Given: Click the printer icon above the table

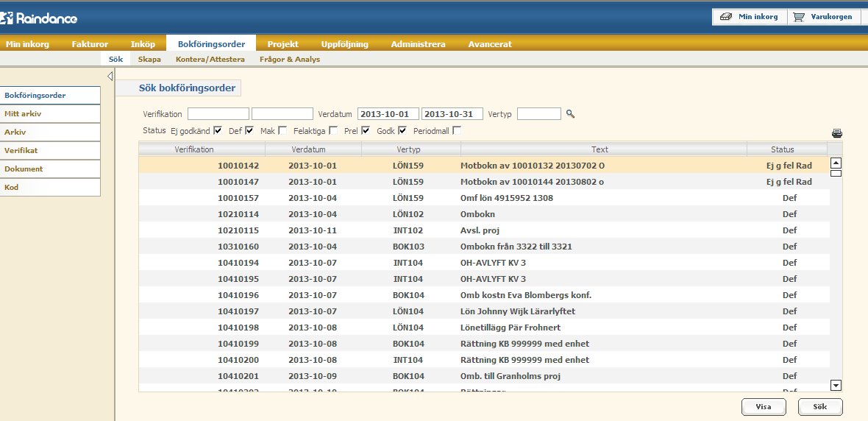Looking at the screenshot, I should pyautogui.click(x=836, y=133).
